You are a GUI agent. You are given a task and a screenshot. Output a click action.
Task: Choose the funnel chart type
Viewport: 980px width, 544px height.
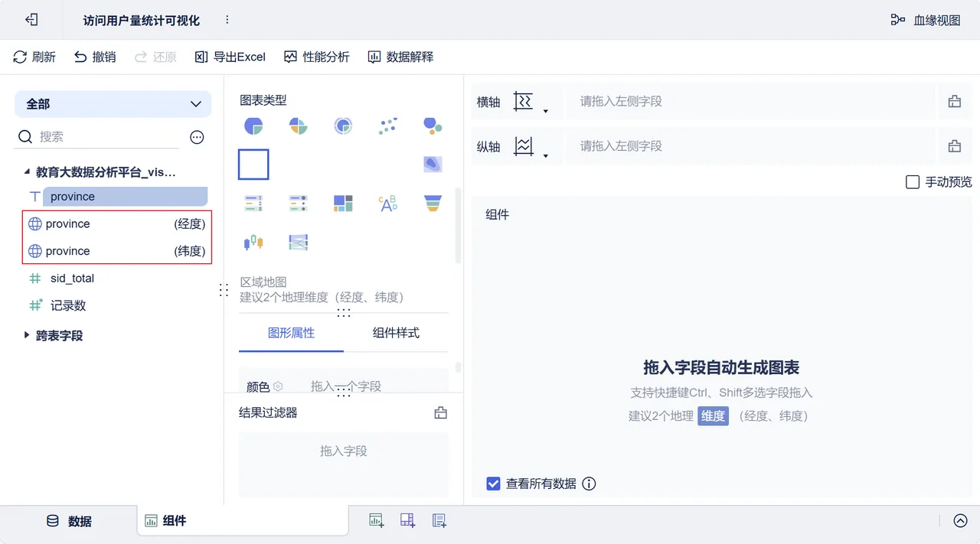pyautogui.click(x=433, y=203)
